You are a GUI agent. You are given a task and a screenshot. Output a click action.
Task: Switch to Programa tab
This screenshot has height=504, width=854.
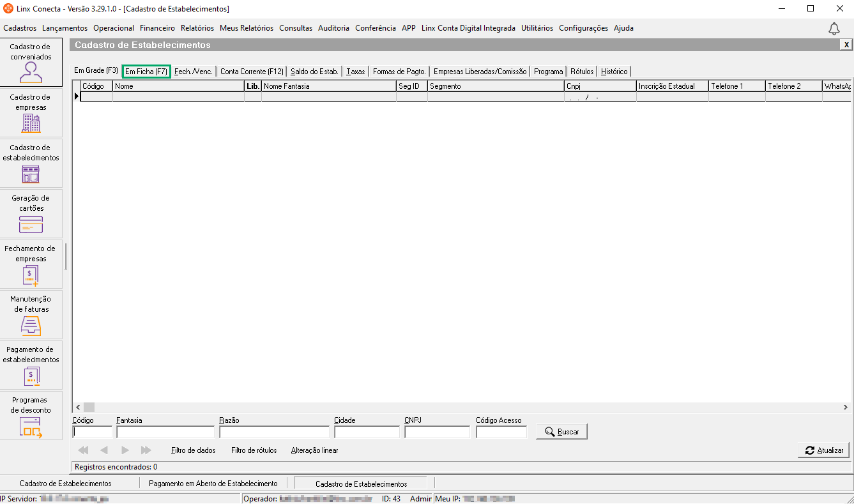click(x=549, y=72)
